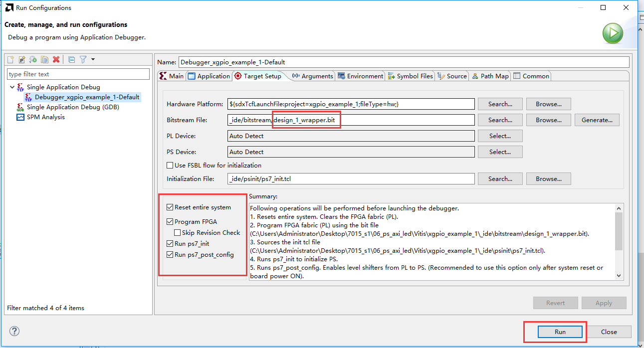
Task: Click the Hardware Platform field
Action: pos(351,104)
